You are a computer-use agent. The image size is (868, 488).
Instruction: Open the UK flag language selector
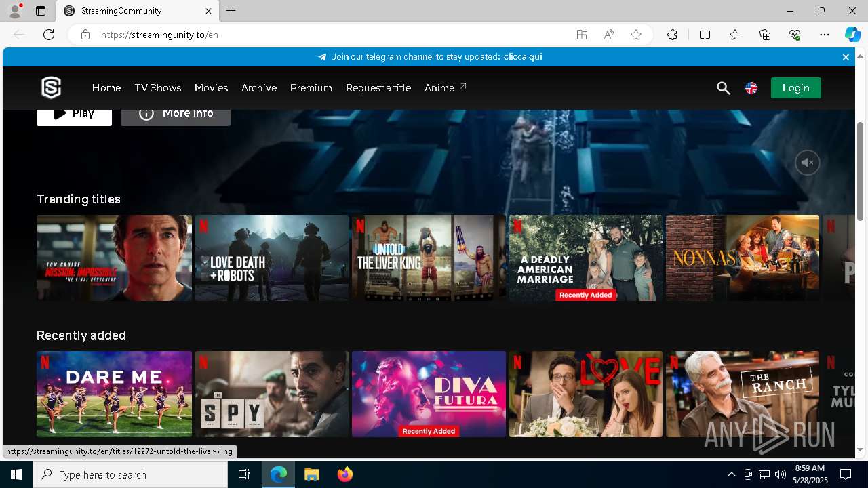[751, 88]
